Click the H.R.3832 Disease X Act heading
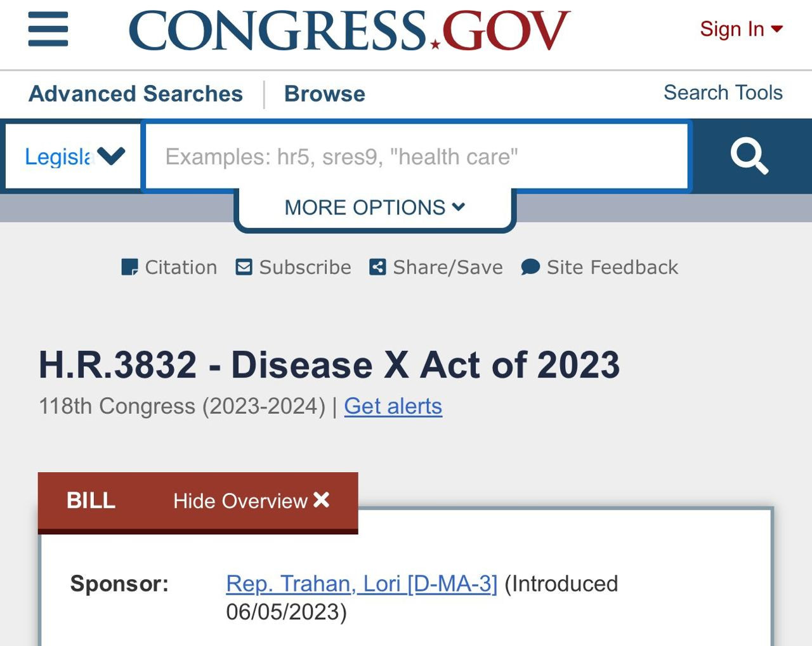 tap(329, 365)
